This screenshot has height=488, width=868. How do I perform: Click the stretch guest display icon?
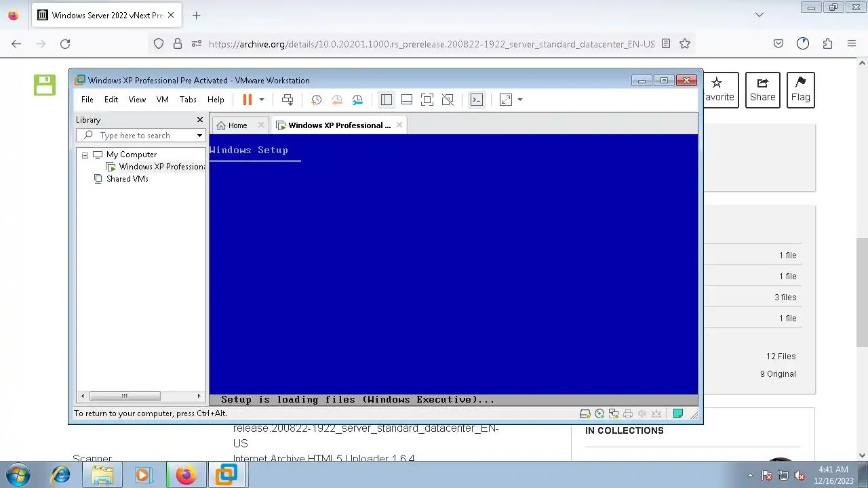coord(506,100)
